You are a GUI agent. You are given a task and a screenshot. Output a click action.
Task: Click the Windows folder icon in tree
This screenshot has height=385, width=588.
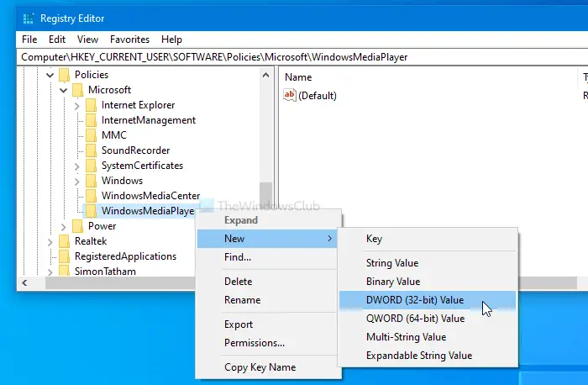click(91, 181)
